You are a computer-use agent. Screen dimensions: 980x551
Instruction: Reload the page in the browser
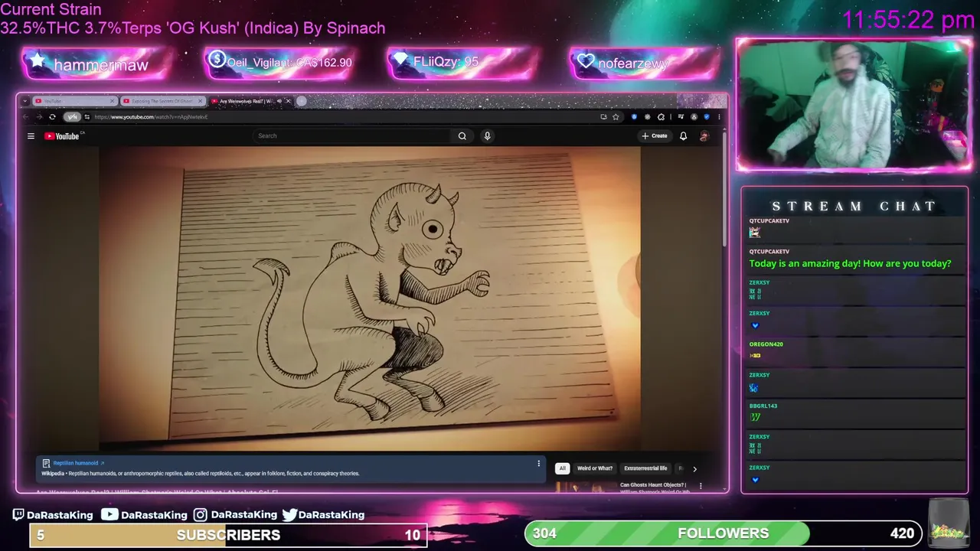click(52, 117)
